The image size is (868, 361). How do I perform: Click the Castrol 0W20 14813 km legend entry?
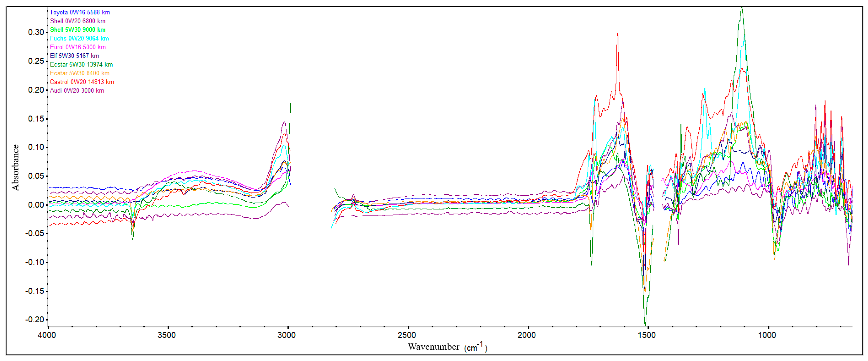pyautogui.click(x=82, y=82)
